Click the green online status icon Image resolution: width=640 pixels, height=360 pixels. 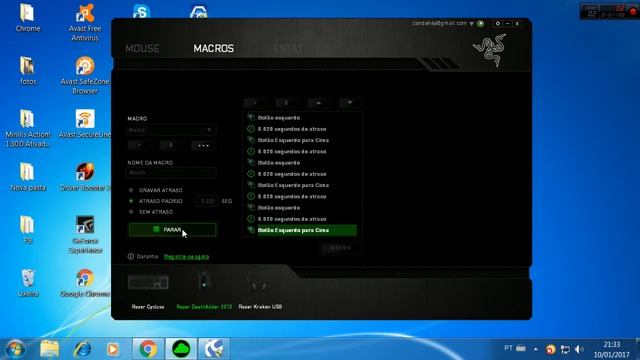coord(480,24)
